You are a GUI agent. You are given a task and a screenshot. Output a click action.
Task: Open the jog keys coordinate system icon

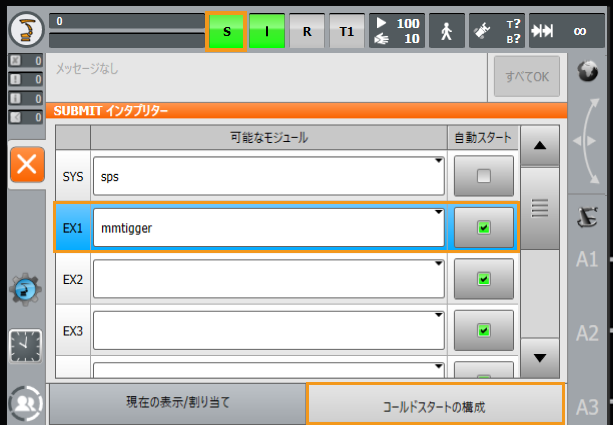click(x=587, y=217)
